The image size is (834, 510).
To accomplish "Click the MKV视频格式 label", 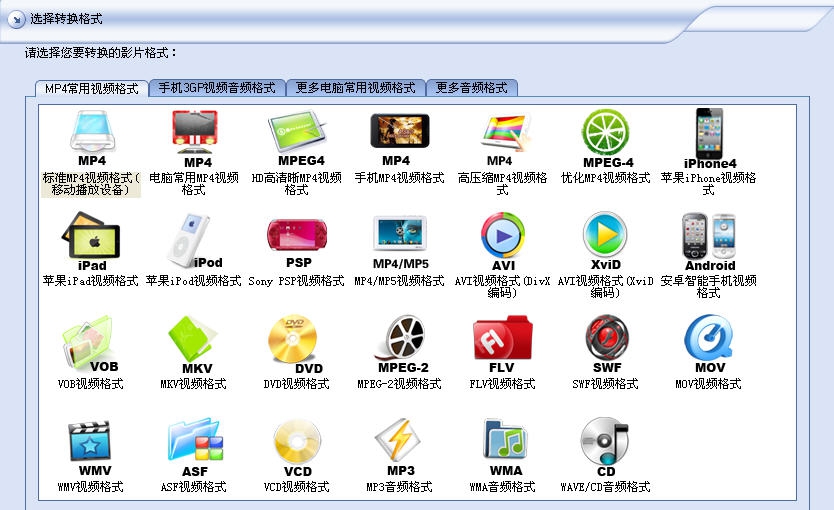I will tap(194, 384).
